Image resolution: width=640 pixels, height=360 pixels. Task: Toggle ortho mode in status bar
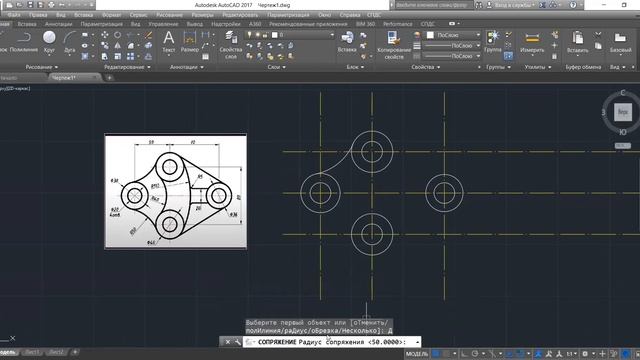(x=464, y=353)
